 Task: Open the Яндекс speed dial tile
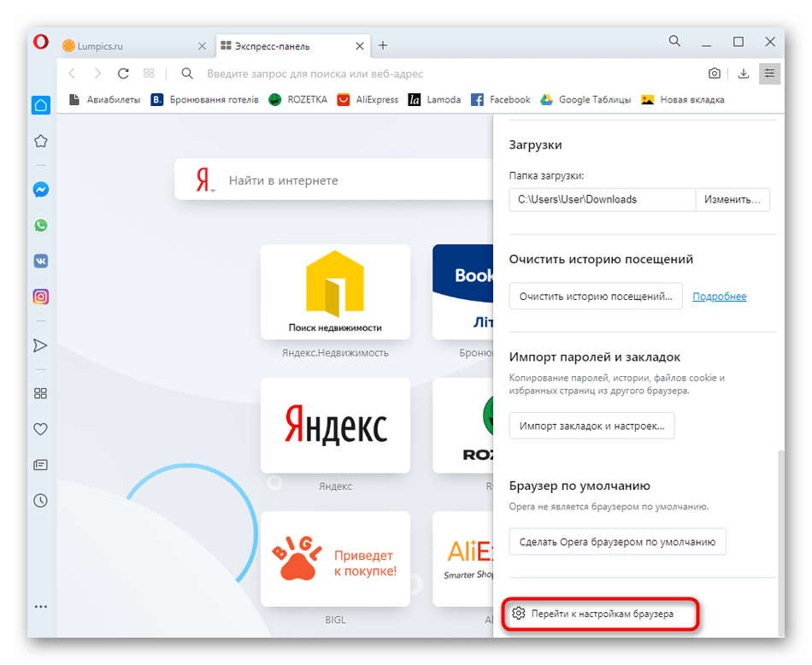tap(335, 425)
